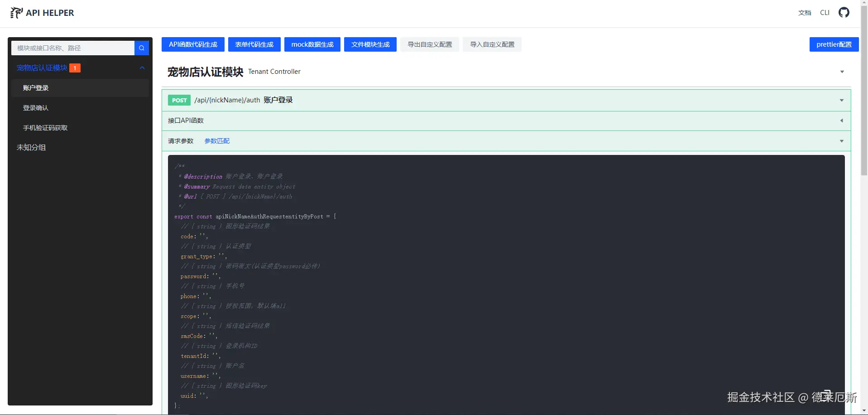Collapse the 请求参数 section arrow

click(x=842, y=141)
